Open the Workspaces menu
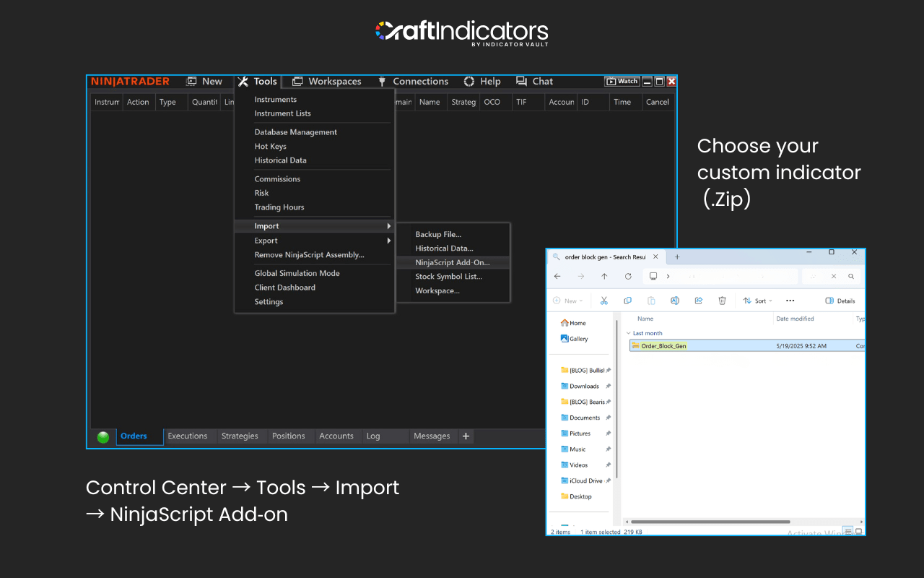The width and height of the screenshot is (924, 578). click(x=327, y=82)
